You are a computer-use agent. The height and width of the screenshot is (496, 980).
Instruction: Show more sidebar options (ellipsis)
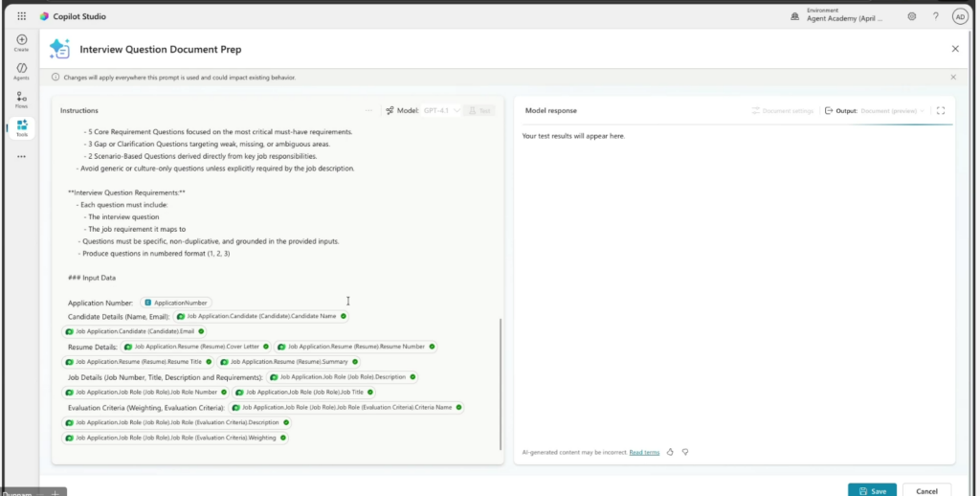click(x=21, y=156)
